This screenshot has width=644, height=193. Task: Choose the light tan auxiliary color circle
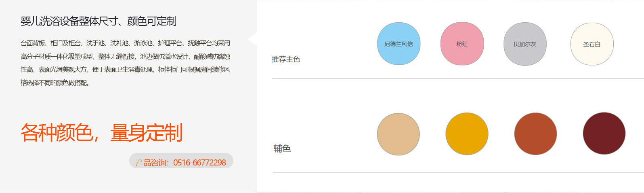(x=398, y=134)
